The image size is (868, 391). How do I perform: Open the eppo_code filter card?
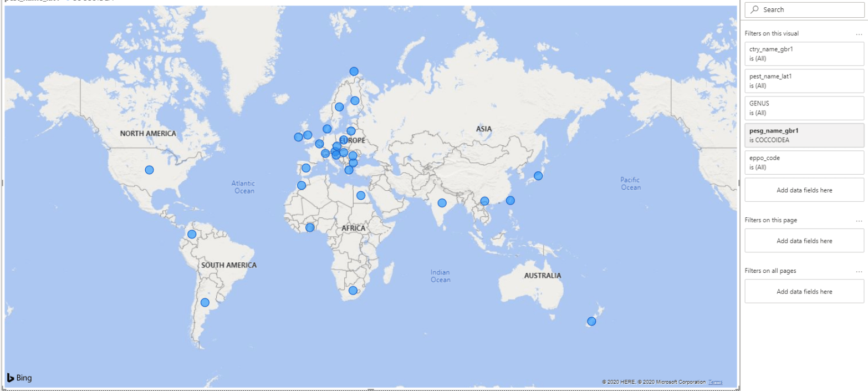[x=804, y=163]
